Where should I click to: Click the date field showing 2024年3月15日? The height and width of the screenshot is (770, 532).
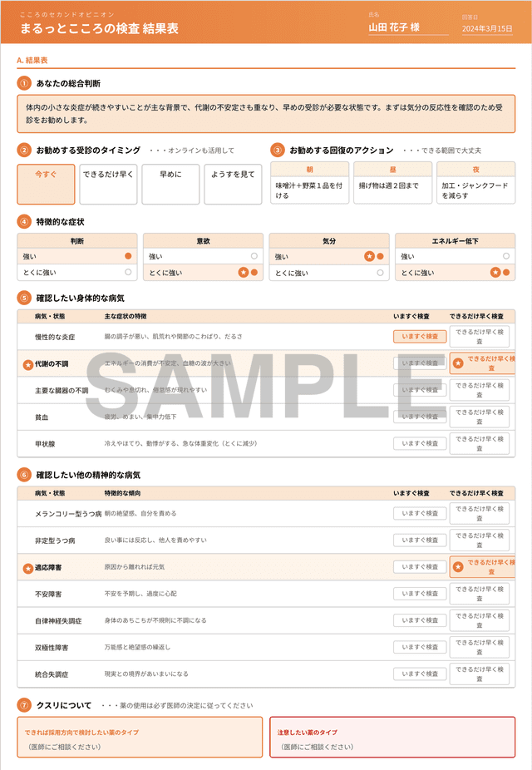tap(487, 28)
